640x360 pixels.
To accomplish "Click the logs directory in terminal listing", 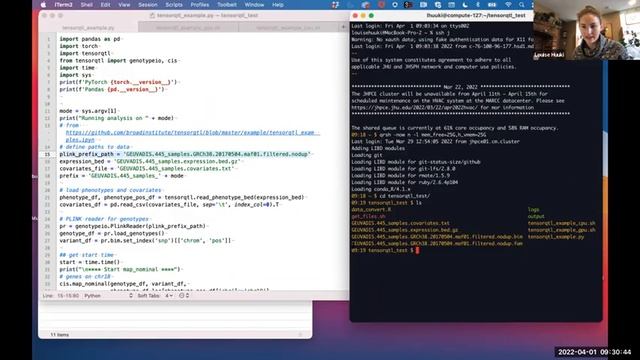I will [x=533, y=209].
